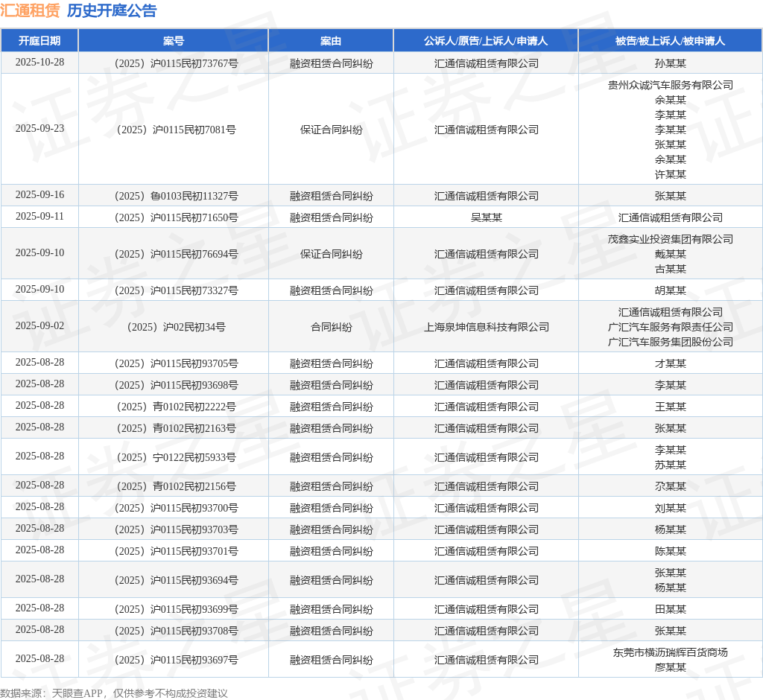Screen dimensions: 763x700
Task: Click case number 沪02民初34号
Action: (x=176, y=327)
